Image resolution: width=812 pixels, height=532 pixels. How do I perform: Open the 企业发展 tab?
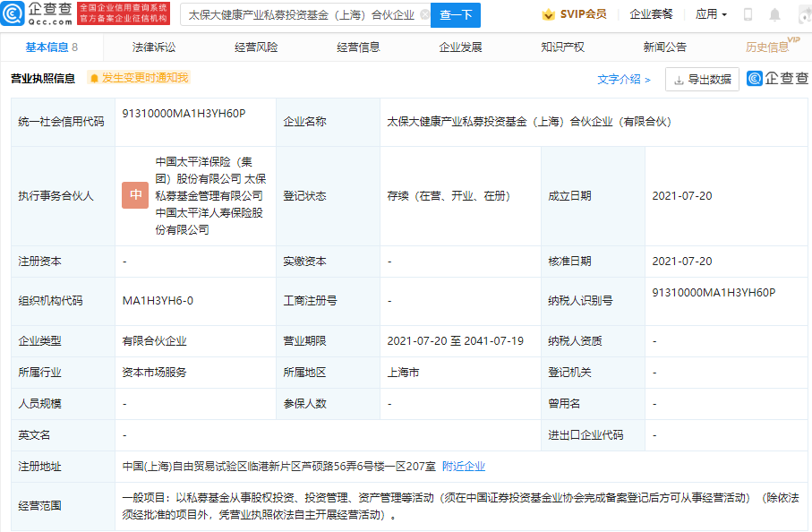(x=460, y=47)
